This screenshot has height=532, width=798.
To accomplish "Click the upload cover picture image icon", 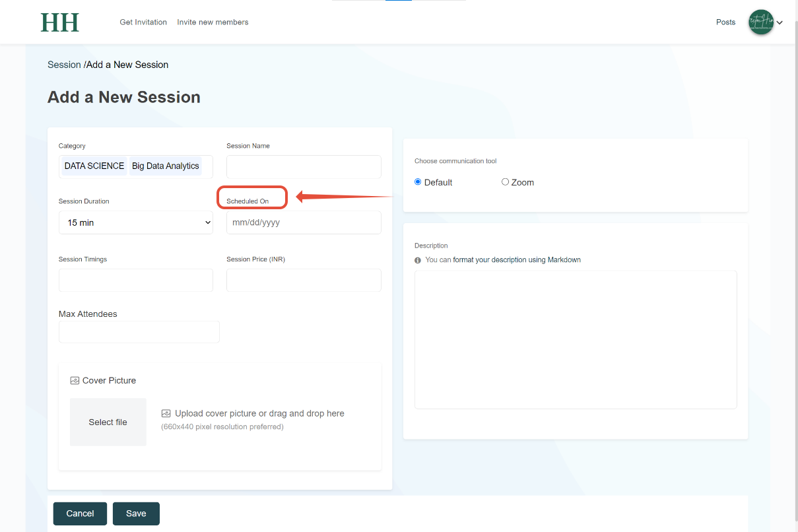I will click(166, 414).
